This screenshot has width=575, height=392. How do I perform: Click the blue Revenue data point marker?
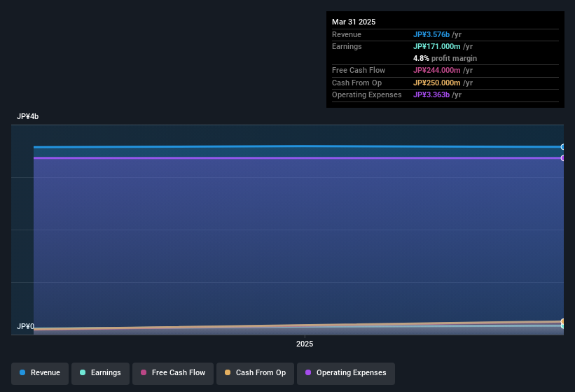[x=563, y=147]
